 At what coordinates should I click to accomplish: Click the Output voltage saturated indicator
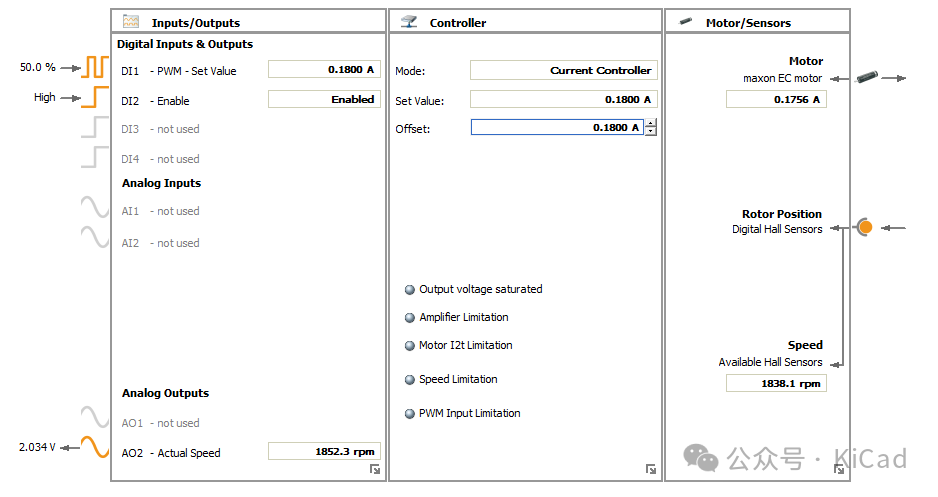pyautogui.click(x=409, y=290)
